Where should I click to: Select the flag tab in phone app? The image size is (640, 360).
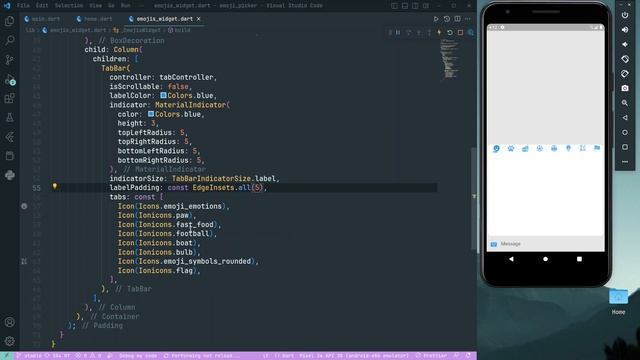(x=597, y=148)
